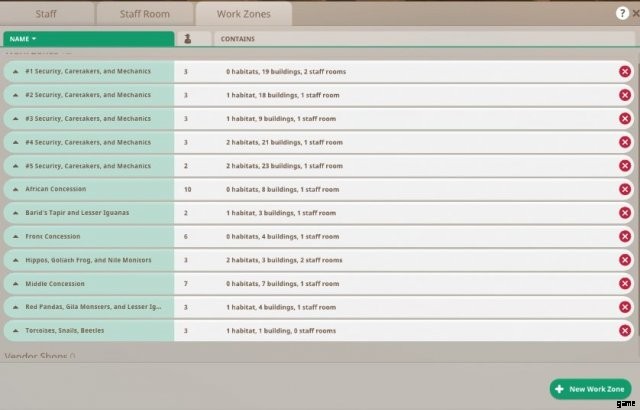Select the #5 Security, Caretakers, Mechanics row
Screen dimensions: 640x410
click(90, 166)
